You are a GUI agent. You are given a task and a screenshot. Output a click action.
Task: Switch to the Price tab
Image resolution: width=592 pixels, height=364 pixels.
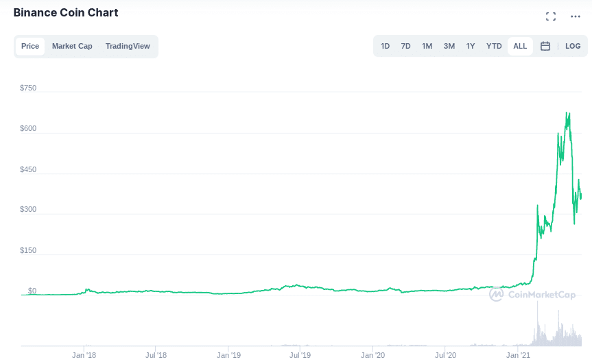point(30,46)
